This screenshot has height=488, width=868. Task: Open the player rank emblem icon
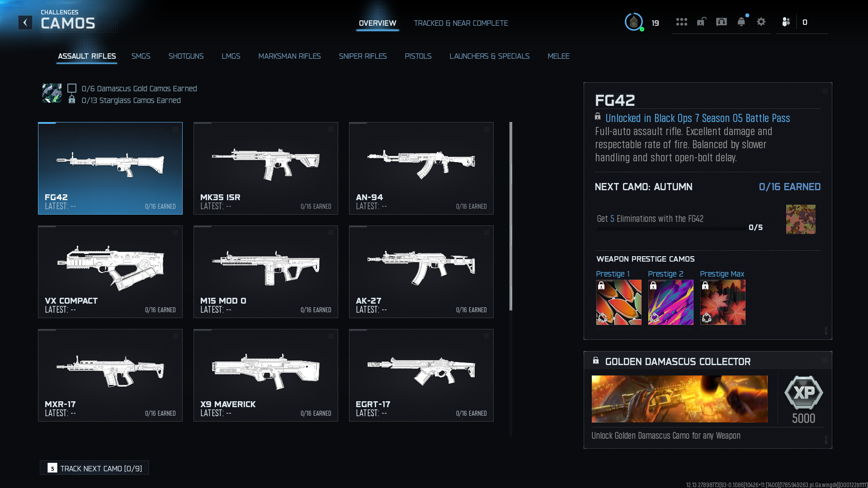[634, 22]
